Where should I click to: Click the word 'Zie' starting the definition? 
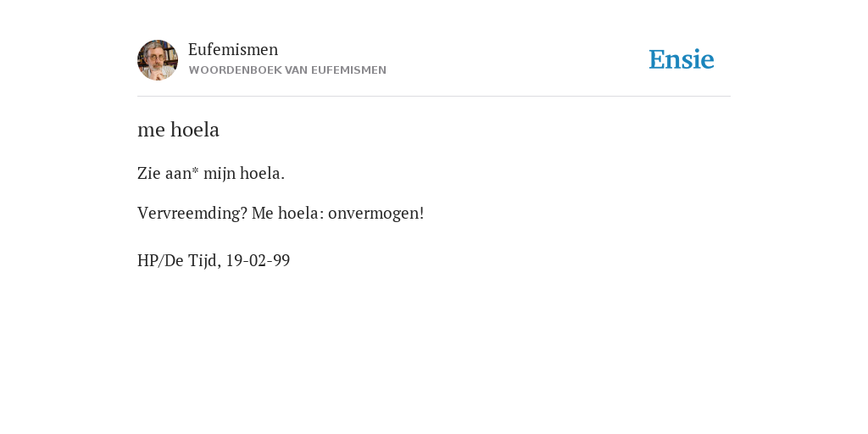[149, 173]
